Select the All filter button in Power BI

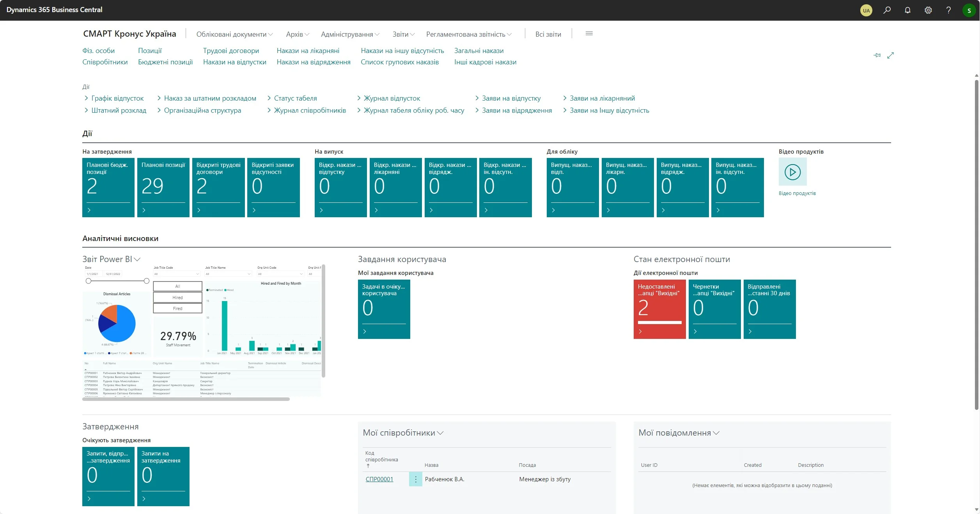(177, 286)
